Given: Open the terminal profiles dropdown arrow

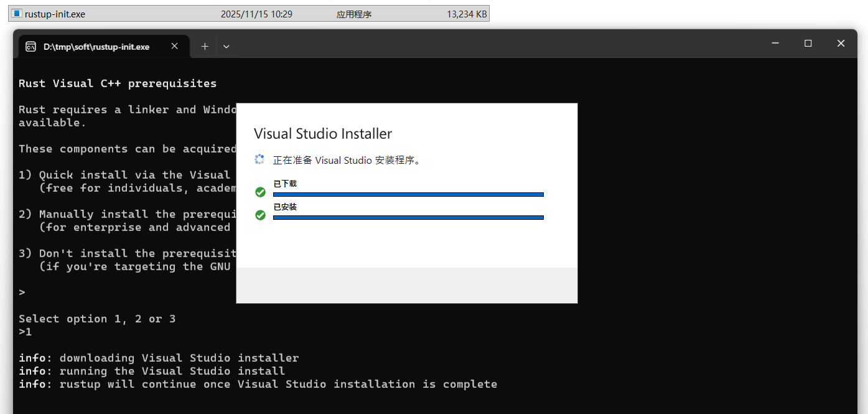Looking at the screenshot, I should pos(226,46).
